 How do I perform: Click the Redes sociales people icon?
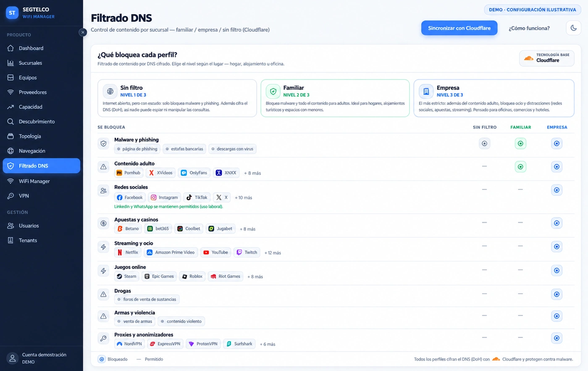pos(103,191)
